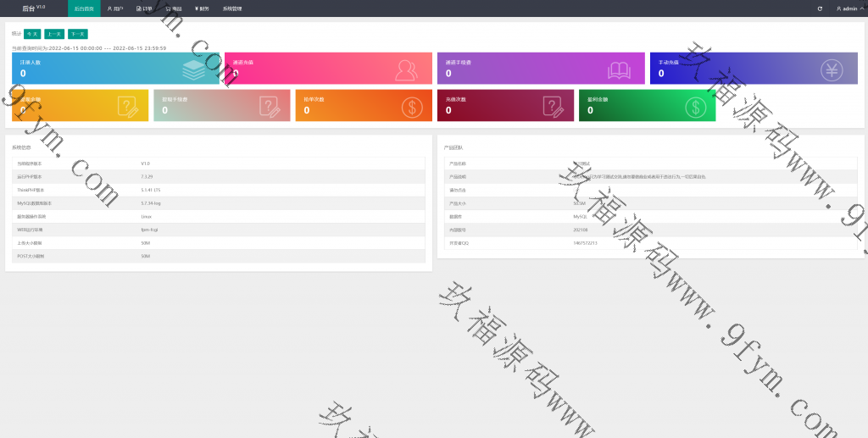This screenshot has width=868, height=438.
Task: Click the yen icon on 手动充值 card
Action: point(832,69)
